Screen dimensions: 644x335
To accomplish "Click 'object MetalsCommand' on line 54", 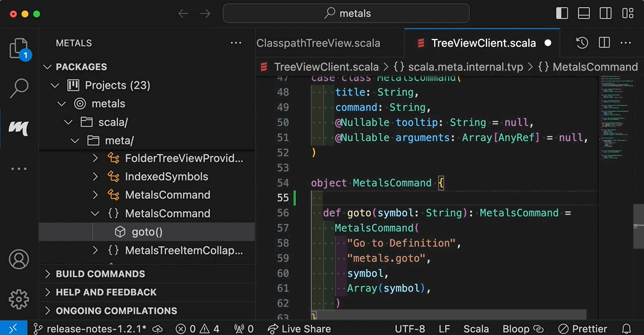I will click(x=371, y=183).
